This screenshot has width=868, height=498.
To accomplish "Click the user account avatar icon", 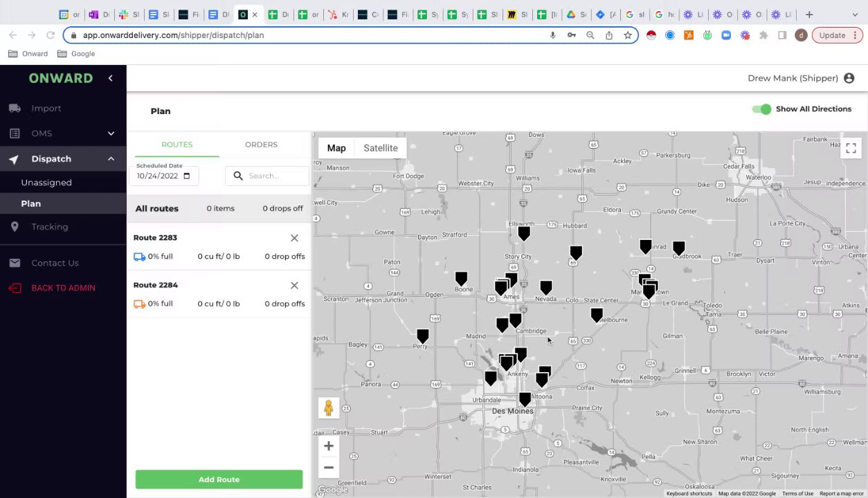I will pyautogui.click(x=849, y=78).
